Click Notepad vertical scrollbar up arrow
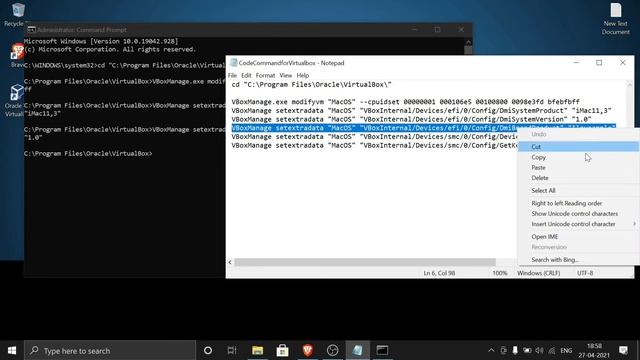This screenshot has height=360, width=640. click(x=630, y=85)
